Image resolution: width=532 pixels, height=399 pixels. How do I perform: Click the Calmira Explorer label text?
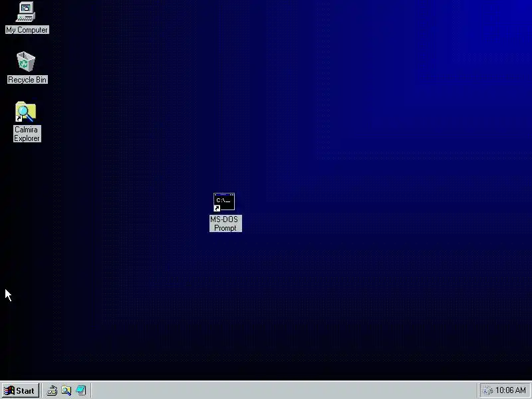pos(27,134)
